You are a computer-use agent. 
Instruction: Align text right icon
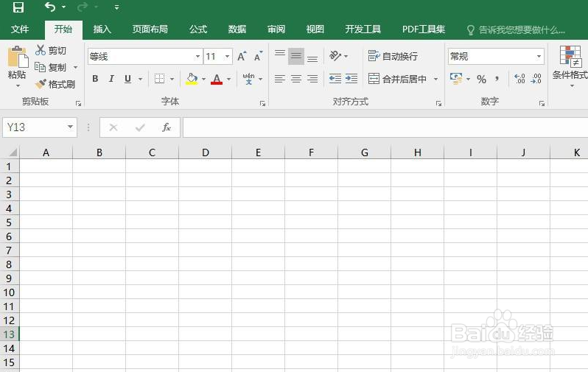312,79
